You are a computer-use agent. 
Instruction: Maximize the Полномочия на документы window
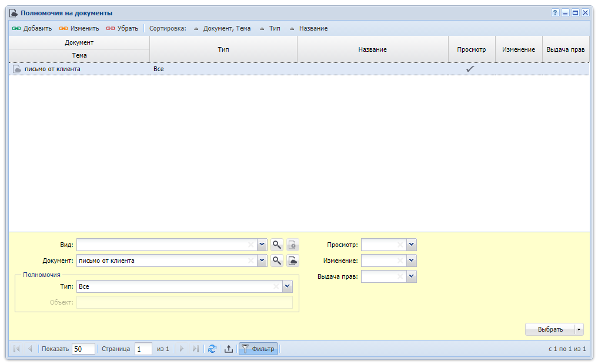coord(575,12)
